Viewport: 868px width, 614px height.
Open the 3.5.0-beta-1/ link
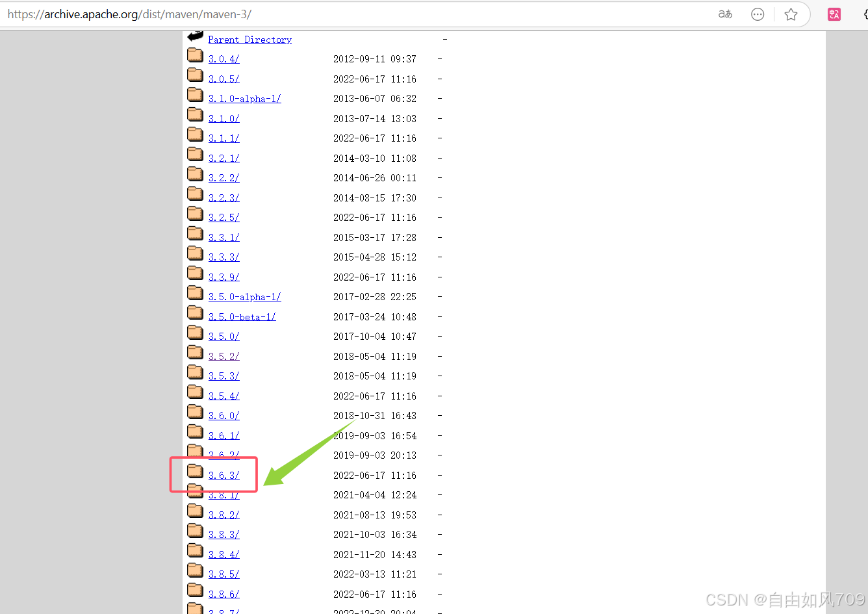pyautogui.click(x=242, y=317)
